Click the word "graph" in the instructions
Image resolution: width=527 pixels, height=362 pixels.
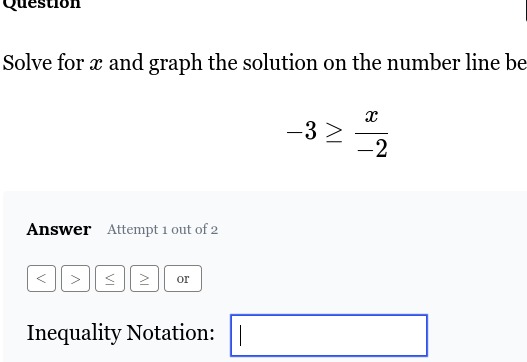(x=176, y=64)
